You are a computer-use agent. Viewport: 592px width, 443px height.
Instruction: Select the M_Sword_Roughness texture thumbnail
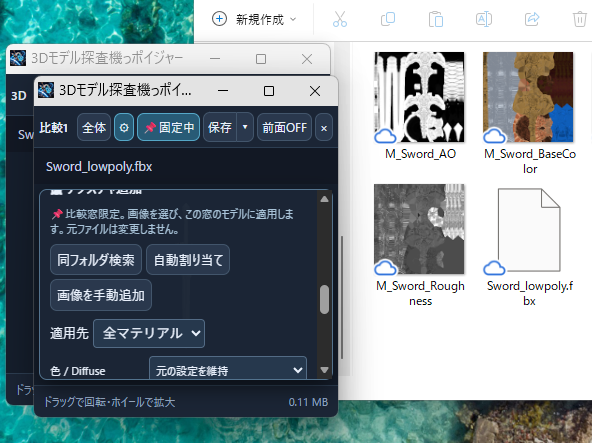pyautogui.click(x=419, y=229)
